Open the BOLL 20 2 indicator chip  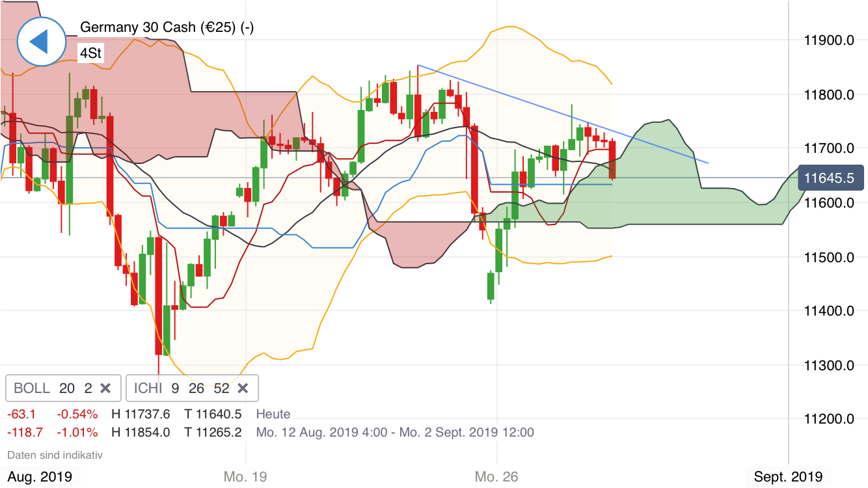pyautogui.click(x=52, y=388)
